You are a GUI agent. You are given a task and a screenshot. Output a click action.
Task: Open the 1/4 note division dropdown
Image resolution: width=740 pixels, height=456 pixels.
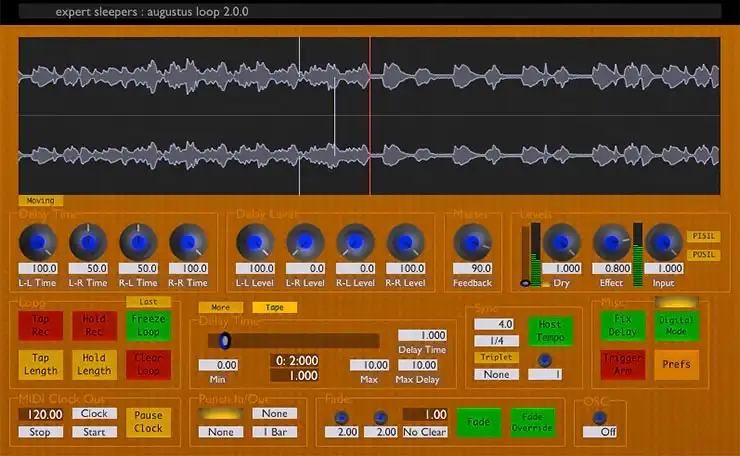496,341
